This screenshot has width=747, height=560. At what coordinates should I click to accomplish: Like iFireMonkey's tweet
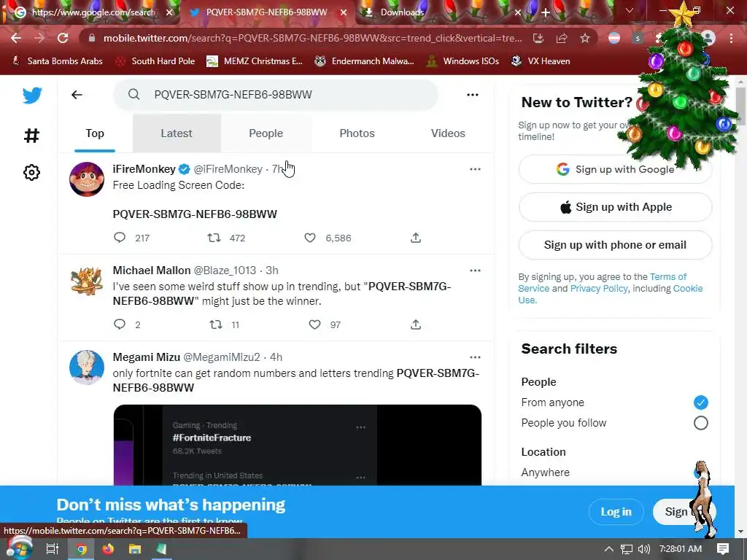[x=309, y=237]
